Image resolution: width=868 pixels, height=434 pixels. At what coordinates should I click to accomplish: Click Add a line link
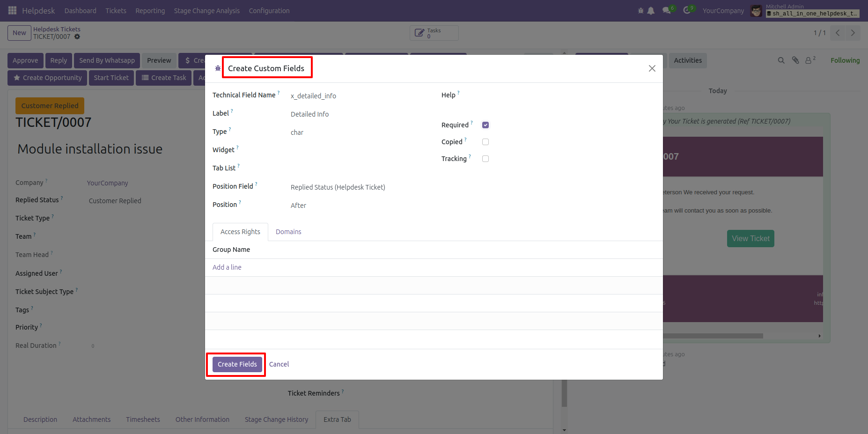pos(227,267)
